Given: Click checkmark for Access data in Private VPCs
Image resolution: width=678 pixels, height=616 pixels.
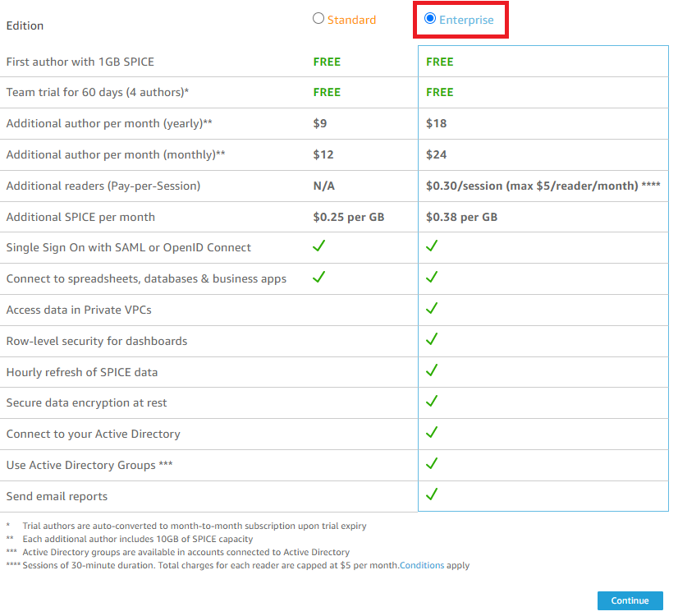Looking at the screenshot, I should pos(432,308).
